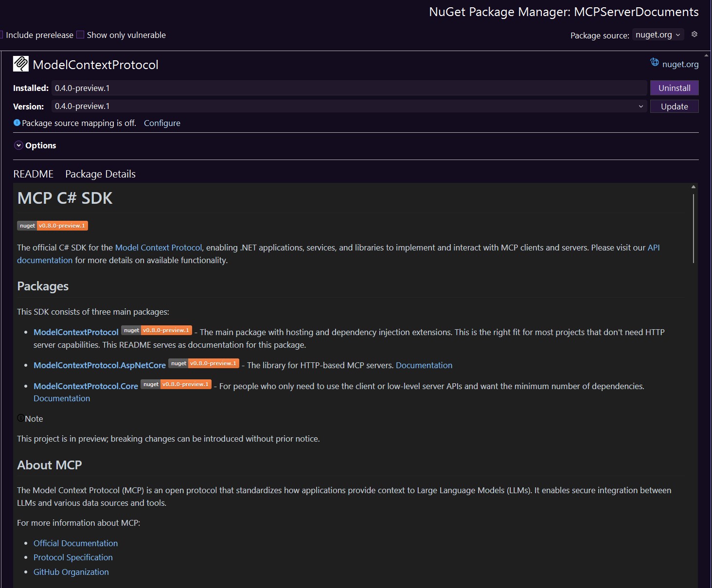
Task: Open the ModelContextProtocol.Core link
Action: tap(86, 386)
